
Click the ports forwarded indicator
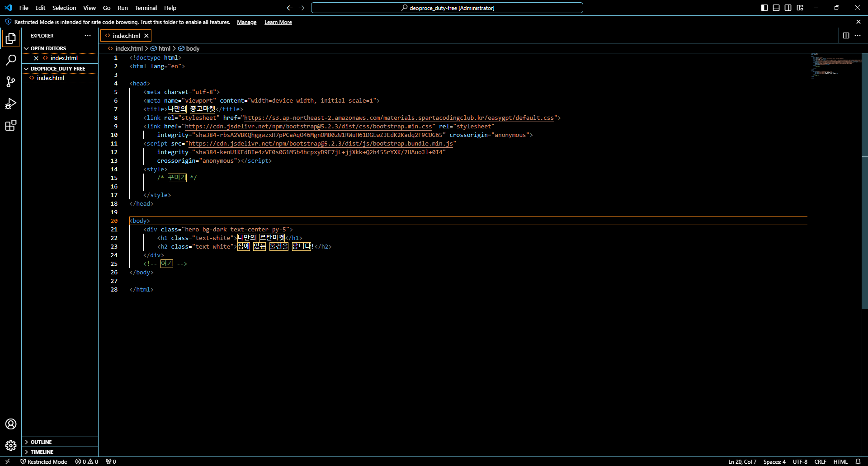(111, 461)
